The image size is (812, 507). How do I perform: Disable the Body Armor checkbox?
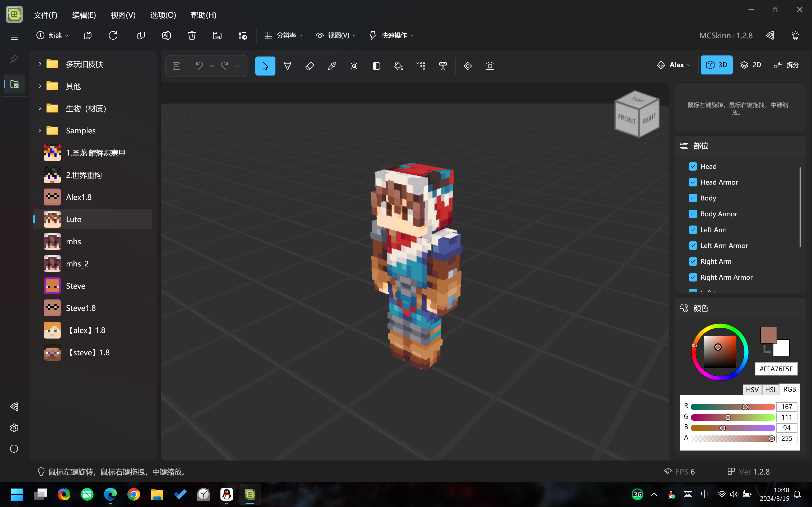tap(693, 214)
